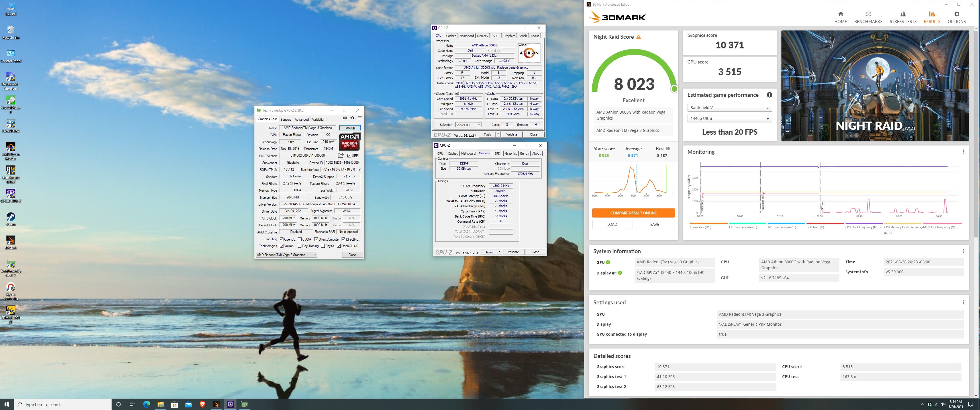
Task: Open the Monitoring panel three-dot menu
Action: click(x=963, y=152)
